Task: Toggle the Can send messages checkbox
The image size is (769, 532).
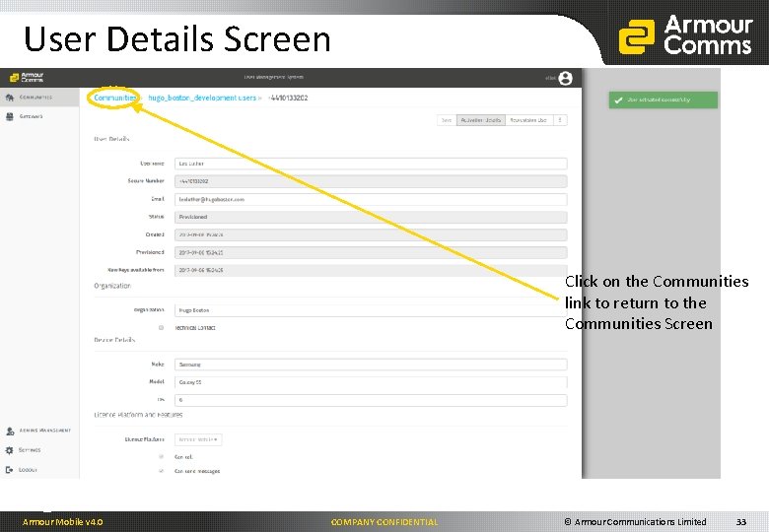Action: 161,471
